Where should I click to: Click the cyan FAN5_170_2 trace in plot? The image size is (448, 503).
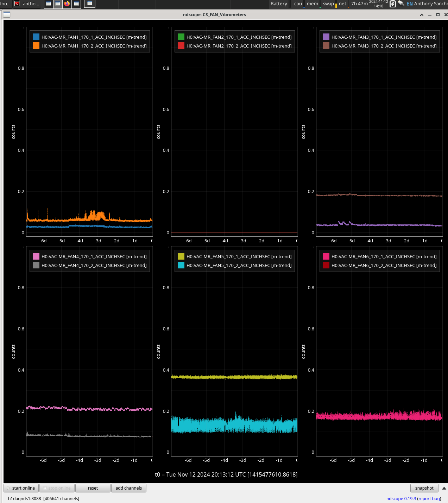(x=234, y=425)
